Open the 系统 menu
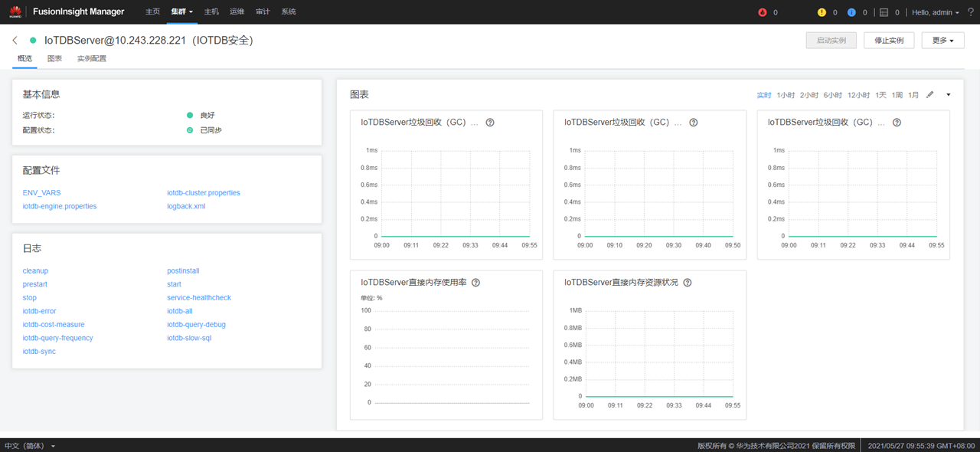This screenshot has width=980, height=452. tap(289, 12)
